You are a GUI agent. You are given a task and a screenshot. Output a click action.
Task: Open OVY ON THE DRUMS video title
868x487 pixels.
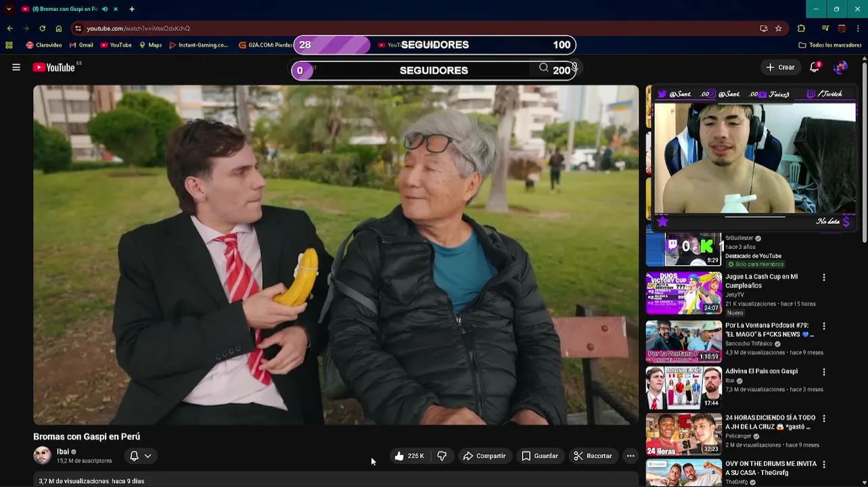pos(771,468)
